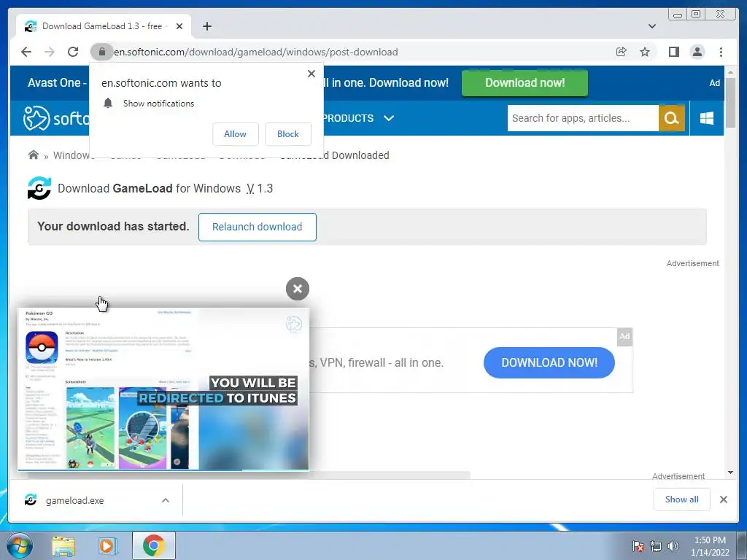Click the taskbar clock
The height and width of the screenshot is (560, 747).
pos(710,546)
